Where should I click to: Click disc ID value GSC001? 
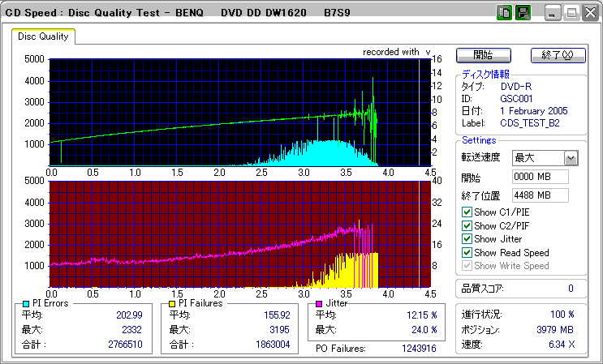pos(516,99)
